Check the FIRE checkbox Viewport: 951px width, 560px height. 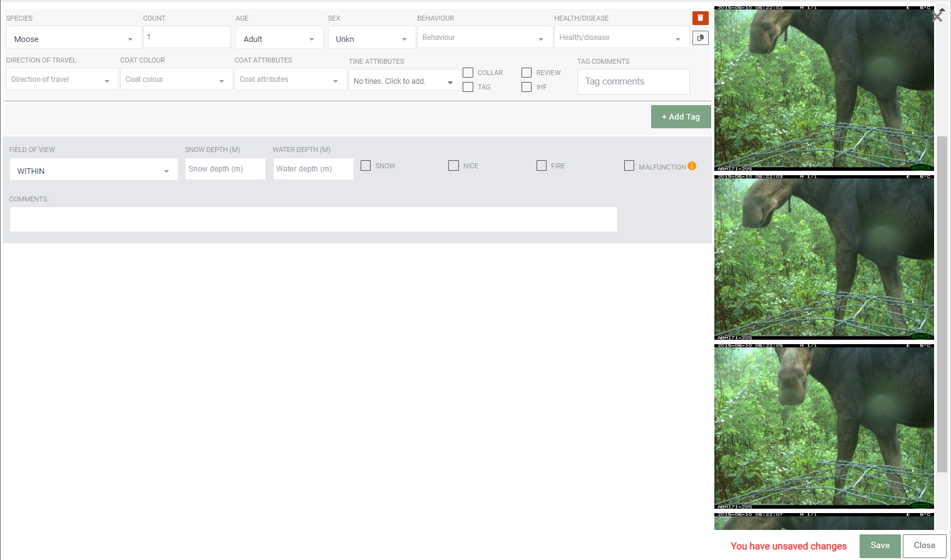click(x=542, y=165)
